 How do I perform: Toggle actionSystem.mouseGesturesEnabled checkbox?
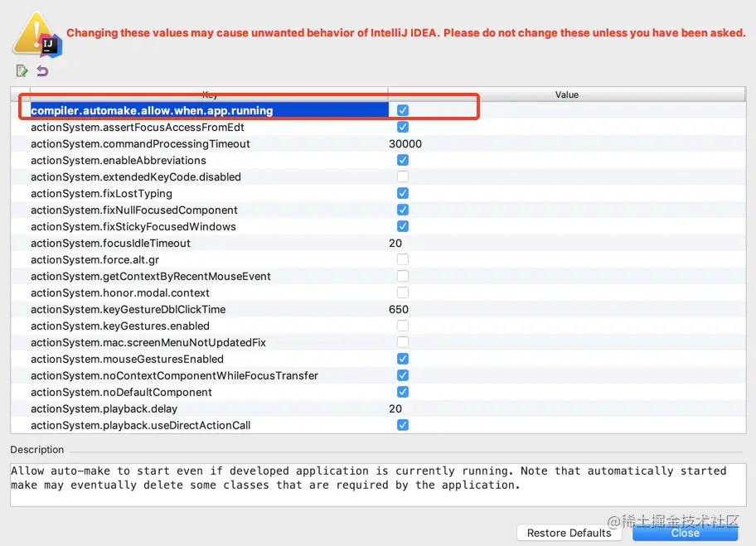click(x=403, y=359)
